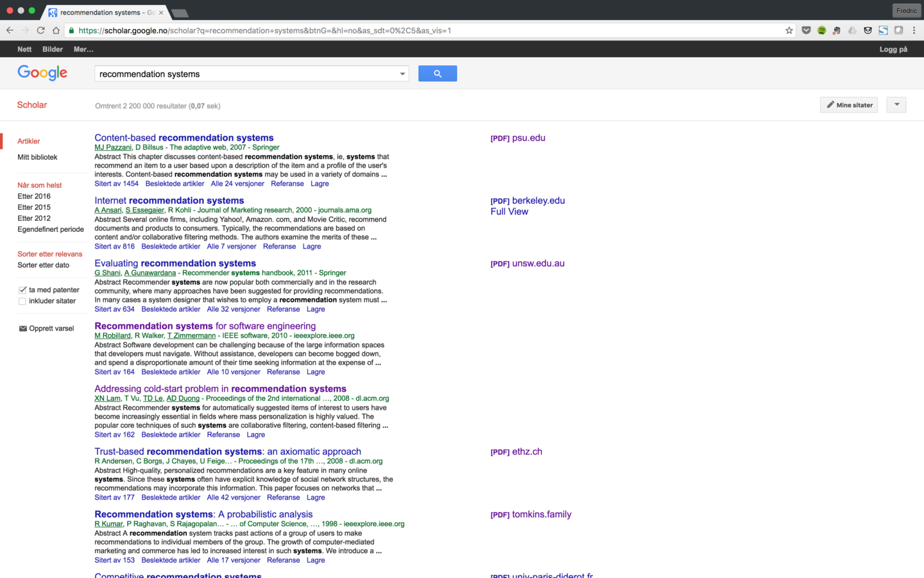Image resolution: width=924 pixels, height=578 pixels.
Task: Click the browser back arrow
Action: click(x=10, y=30)
